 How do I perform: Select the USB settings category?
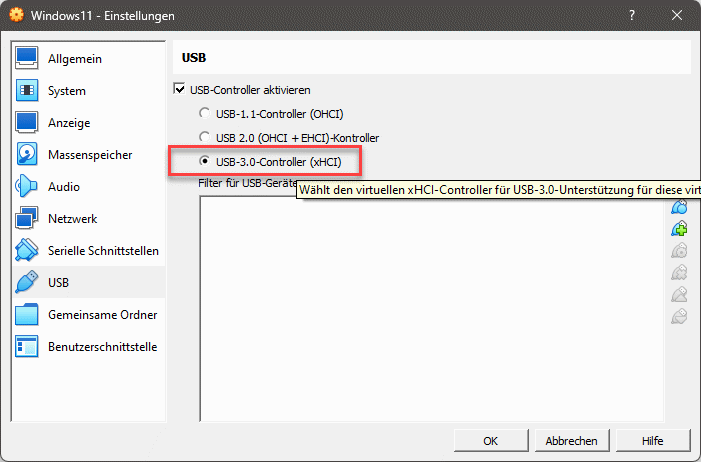pyautogui.click(x=89, y=283)
